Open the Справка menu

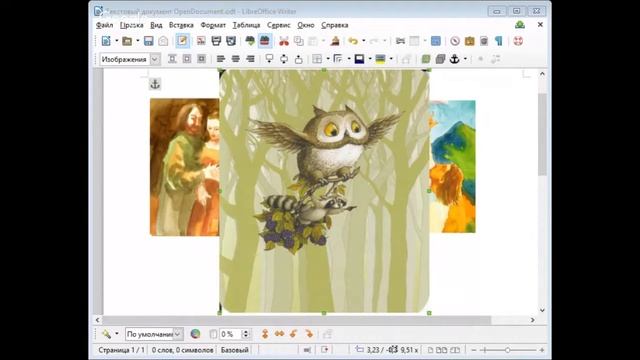(335, 25)
